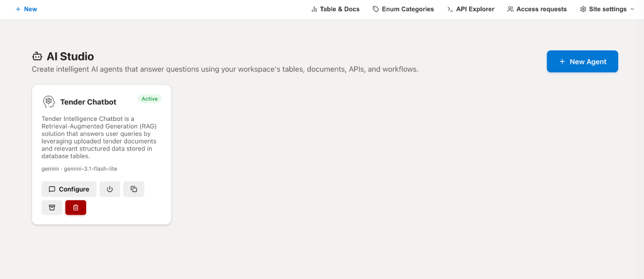Click the Tender Chatbot brain icon
This screenshot has height=279, width=644.
(x=49, y=101)
